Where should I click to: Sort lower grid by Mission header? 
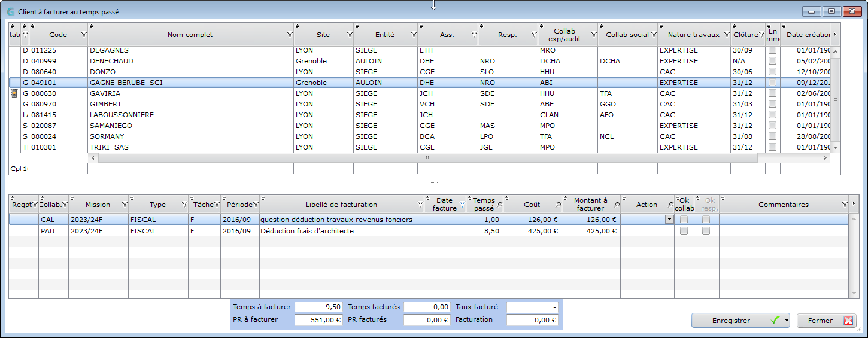click(98, 205)
